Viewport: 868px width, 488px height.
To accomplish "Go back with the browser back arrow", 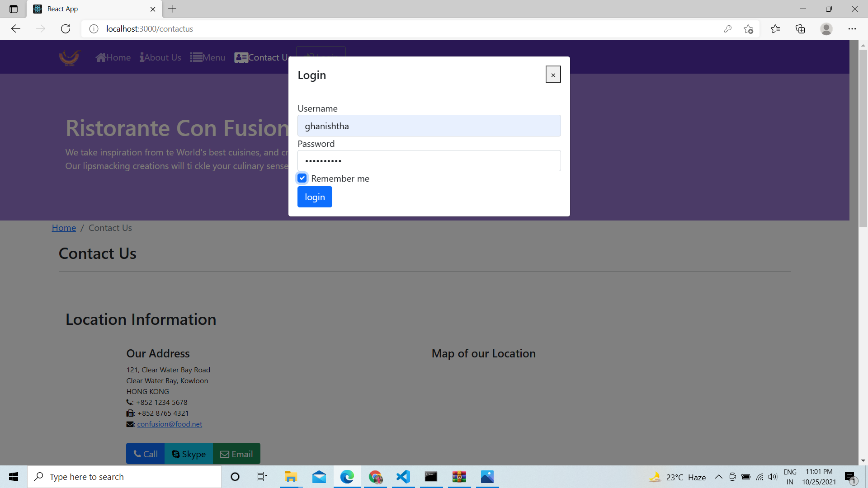I will (x=16, y=29).
